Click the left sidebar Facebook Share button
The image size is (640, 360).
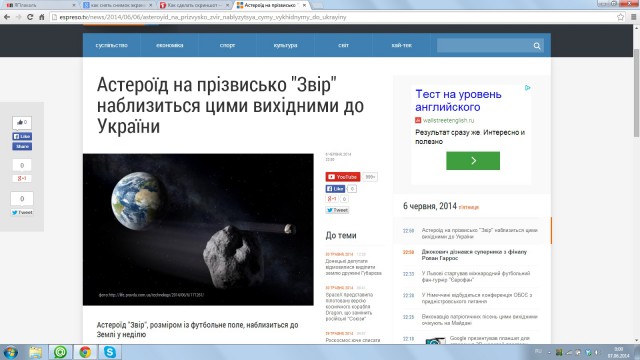tap(22, 147)
